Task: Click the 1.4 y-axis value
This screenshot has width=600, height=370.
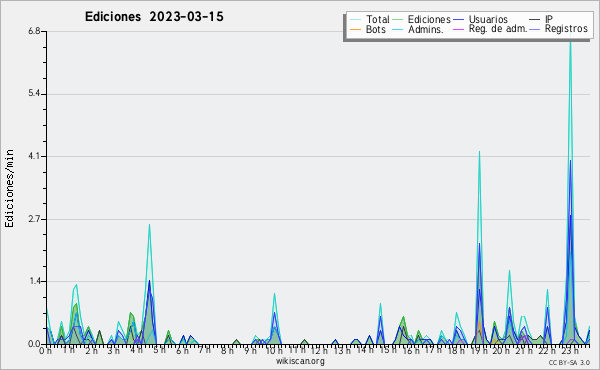Action: (34, 281)
